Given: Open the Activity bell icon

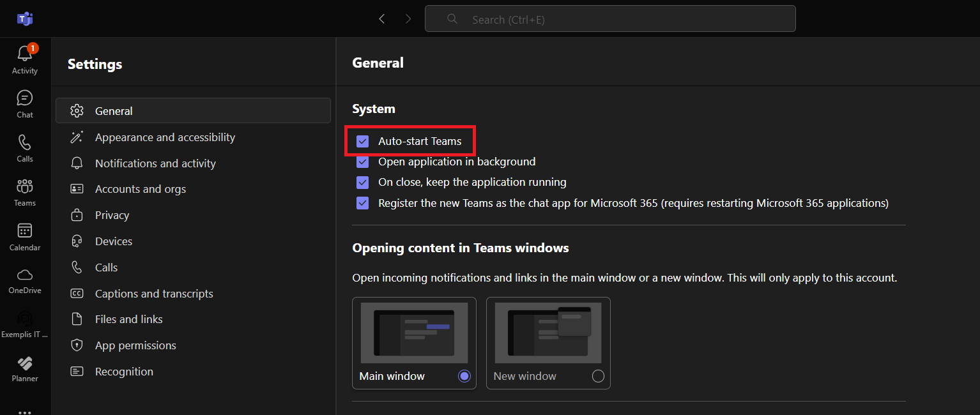Looking at the screenshot, I should [x=25, y=54].
